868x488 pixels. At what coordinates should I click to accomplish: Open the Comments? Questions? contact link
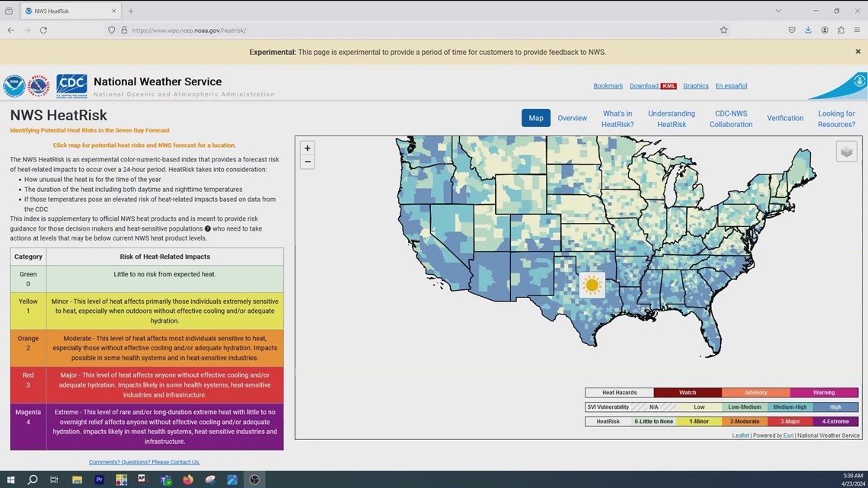pyautogui.click(x=144, y=461)
